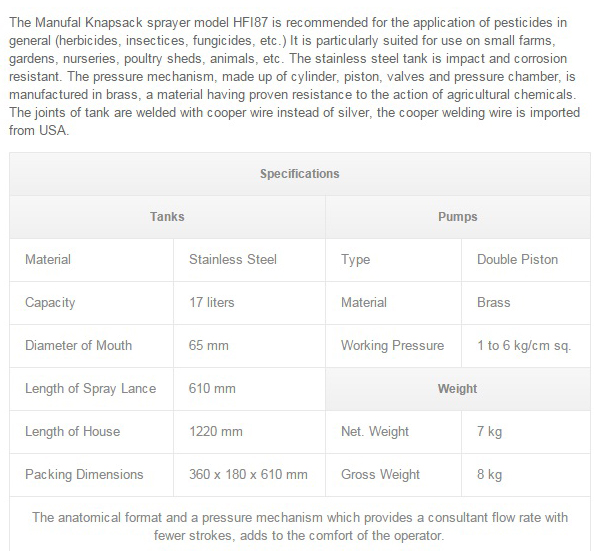Viewport: 594px width, 551px height.
Task: Click the Double Piston pump type cell
Action: (x=526, y=260)
